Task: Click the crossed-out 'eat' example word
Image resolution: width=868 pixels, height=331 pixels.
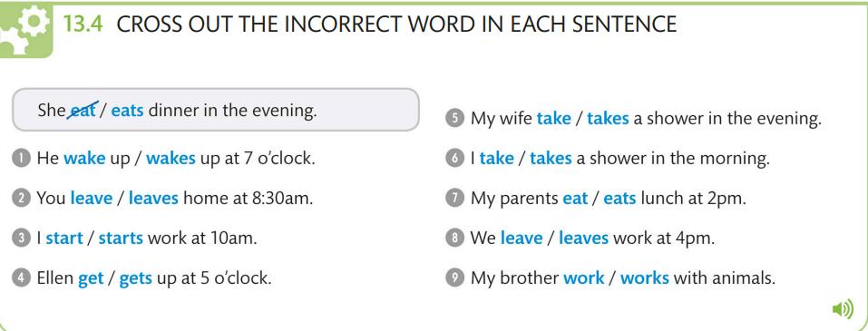Action: pyautogui.click(x=83, y=110)
